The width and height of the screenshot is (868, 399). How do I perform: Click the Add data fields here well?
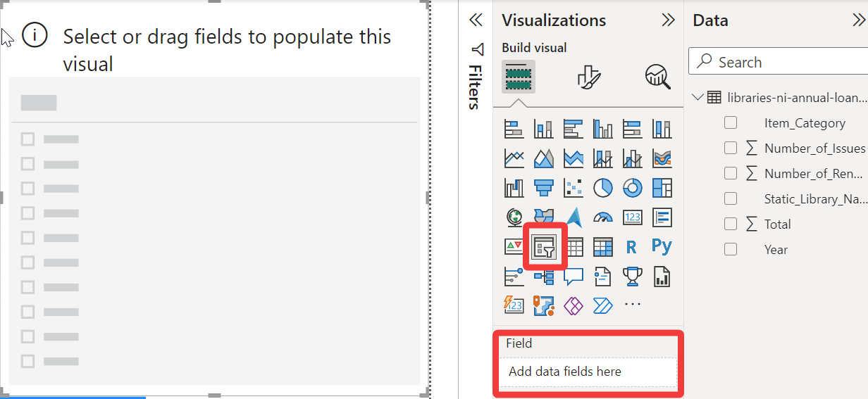[588, 372]
